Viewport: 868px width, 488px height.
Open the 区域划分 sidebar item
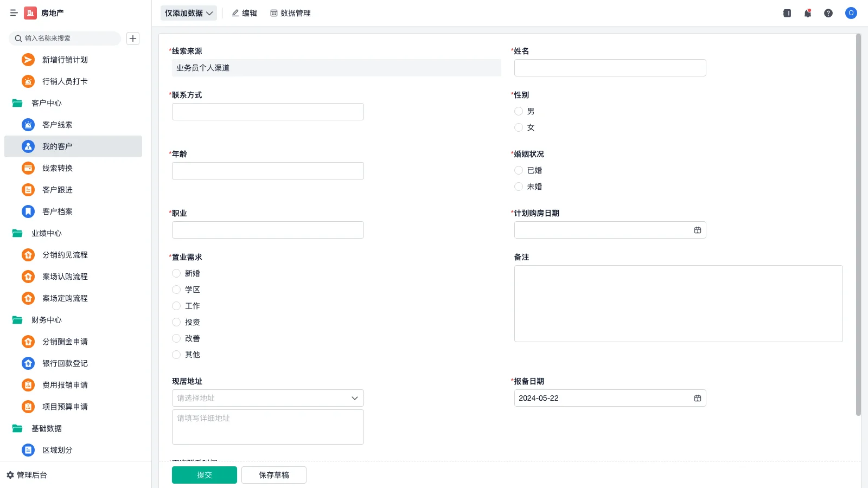(56, 450)
